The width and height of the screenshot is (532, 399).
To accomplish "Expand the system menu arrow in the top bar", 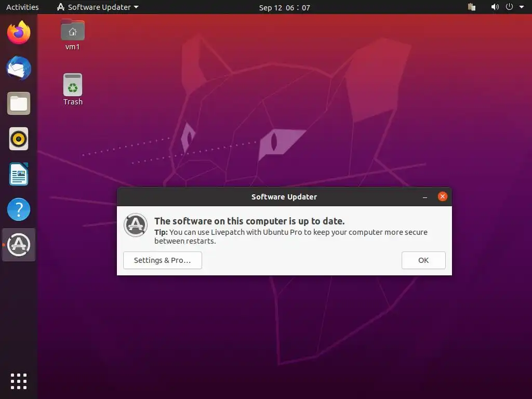I will (x=522, y=7).
